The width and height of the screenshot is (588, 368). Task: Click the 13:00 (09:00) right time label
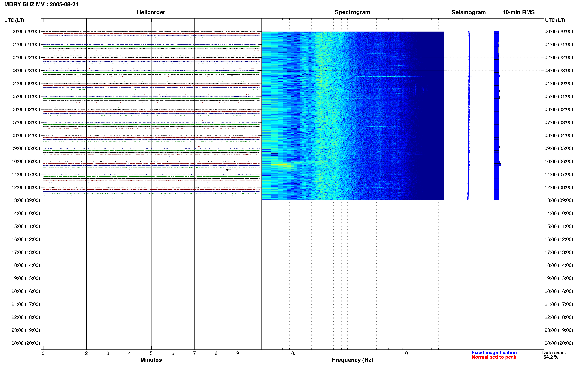coord(559,200)
